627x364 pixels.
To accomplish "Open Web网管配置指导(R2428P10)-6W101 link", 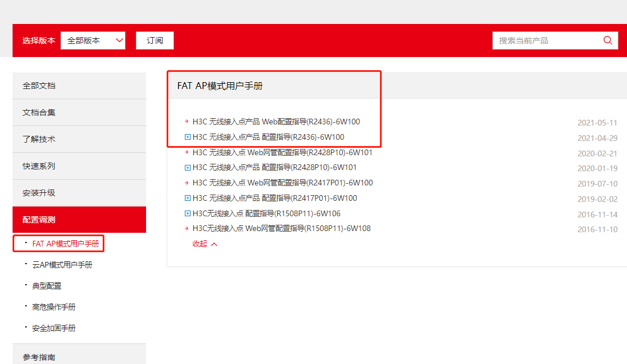I will pyautogui.click(x=282, y=152).
